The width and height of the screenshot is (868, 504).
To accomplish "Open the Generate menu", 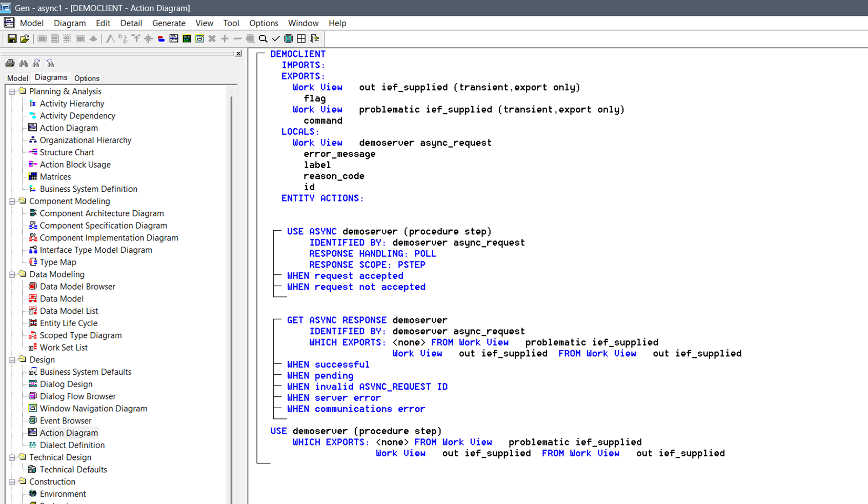I will click(169, 23).
